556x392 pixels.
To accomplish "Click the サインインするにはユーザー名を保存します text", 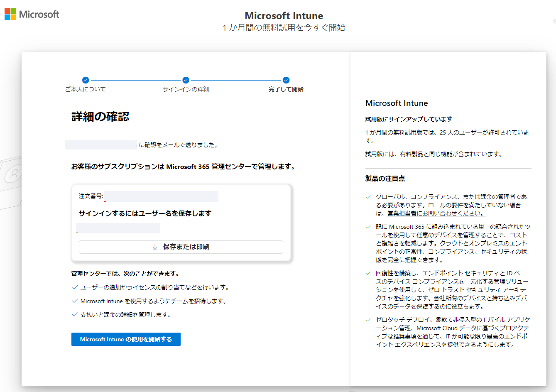I will pyautogui.click(x=145, y=213).
